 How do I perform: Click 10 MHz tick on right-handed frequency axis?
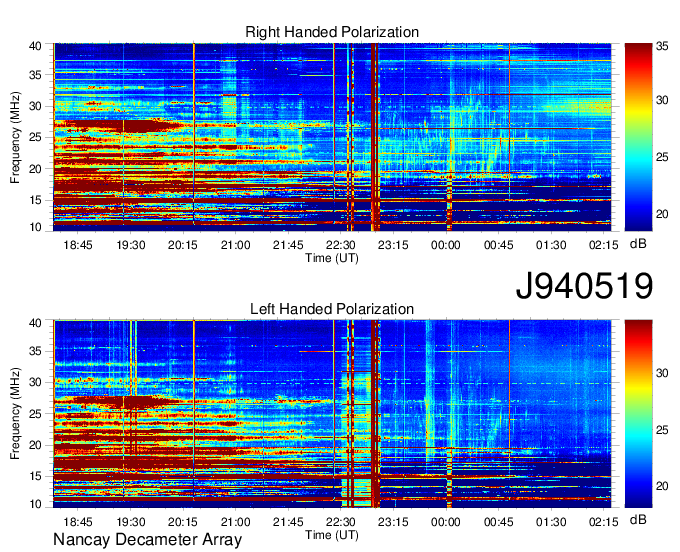35,227
